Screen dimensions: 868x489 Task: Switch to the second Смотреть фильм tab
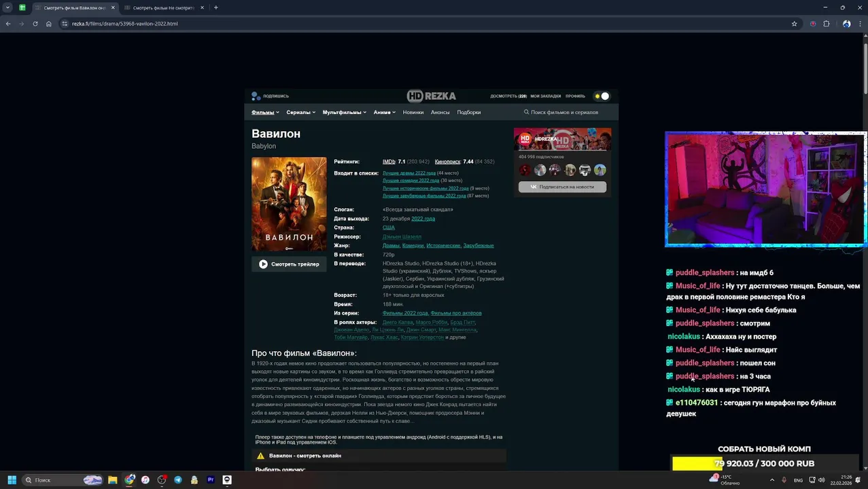click(x=163, y=7)
